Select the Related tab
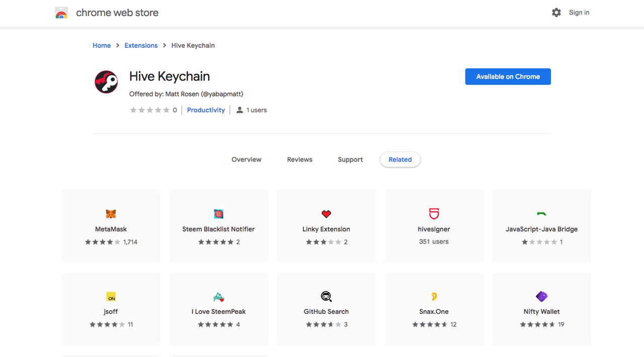 tap(400, 159)
